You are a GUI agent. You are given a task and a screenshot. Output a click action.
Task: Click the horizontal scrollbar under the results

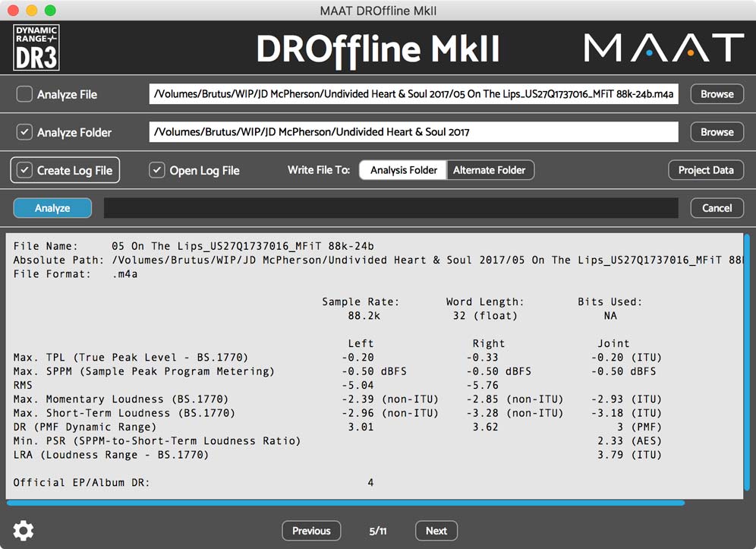345,503
